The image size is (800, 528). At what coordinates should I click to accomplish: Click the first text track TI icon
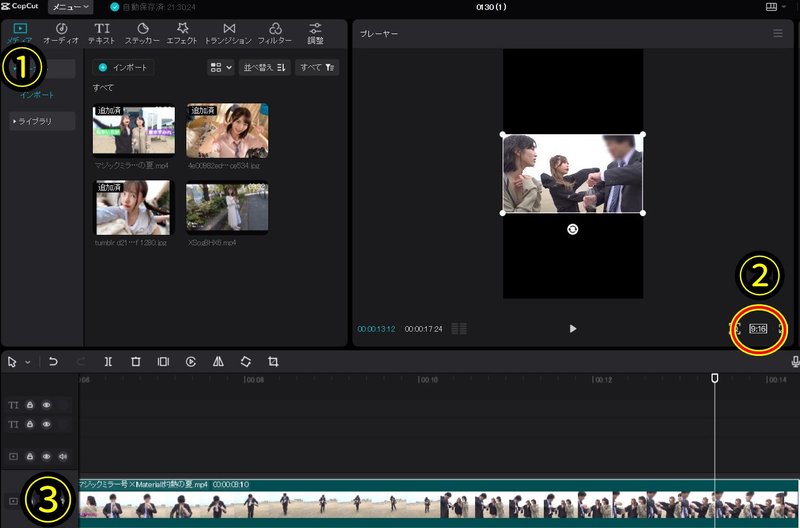pos(13,405)
